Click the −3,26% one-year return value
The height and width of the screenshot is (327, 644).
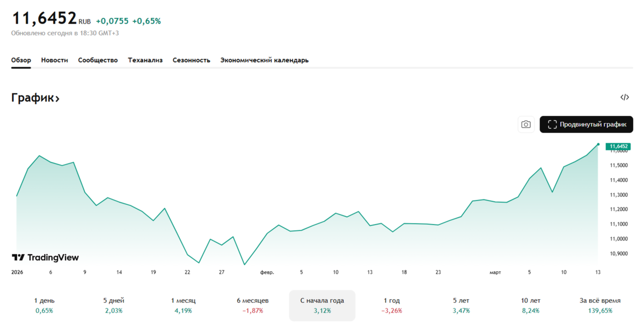pyautogui.click(x=392, y=310)
